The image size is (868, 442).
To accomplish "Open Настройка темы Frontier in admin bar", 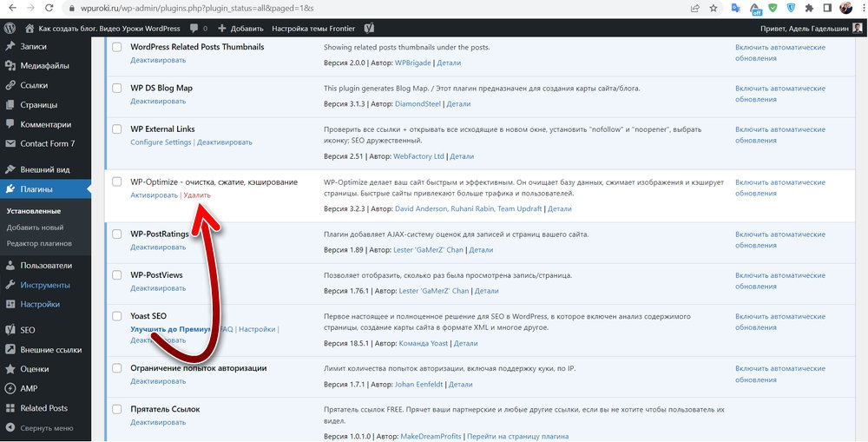I will point(314,29).
